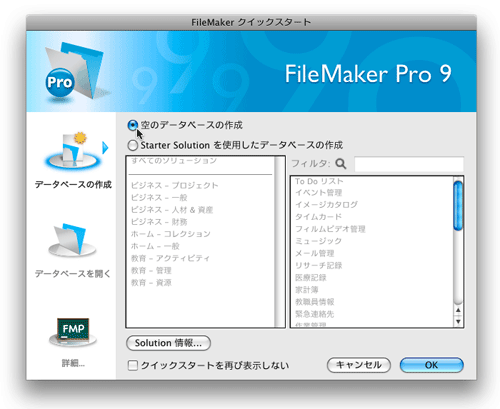Click the blue arrow beside データベースの作成
Viewport: 500px width, 409px height.
(105, 148)
